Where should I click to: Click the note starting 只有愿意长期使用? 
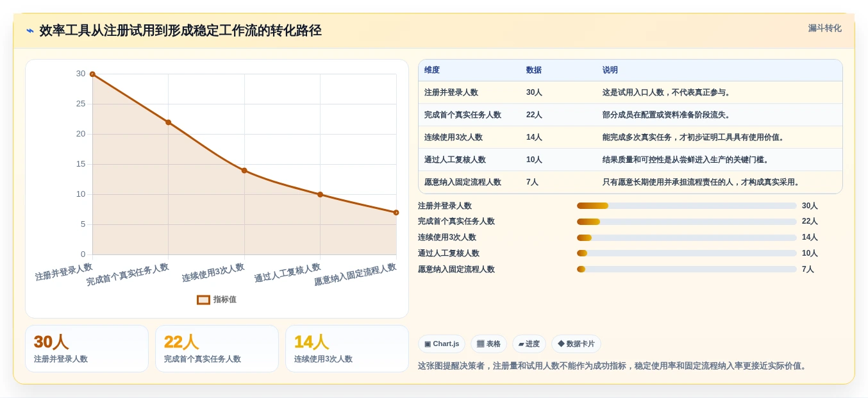703,182
